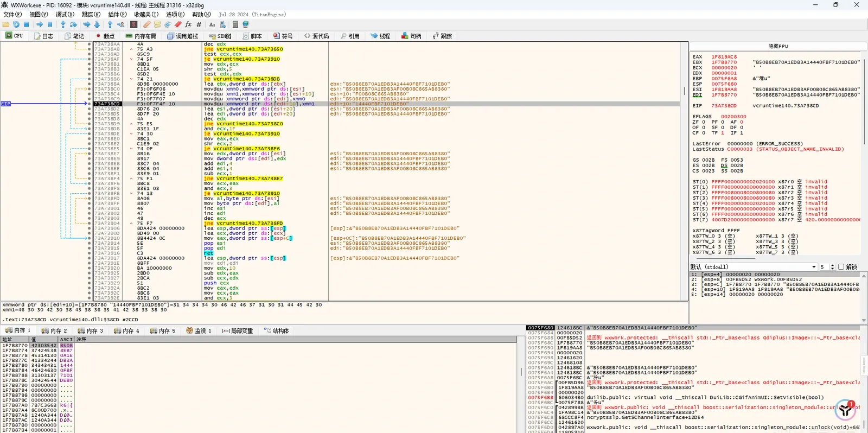Open the labels paperclip toolbar icon
The image size is (868, 433).
[x=168, y=24]
